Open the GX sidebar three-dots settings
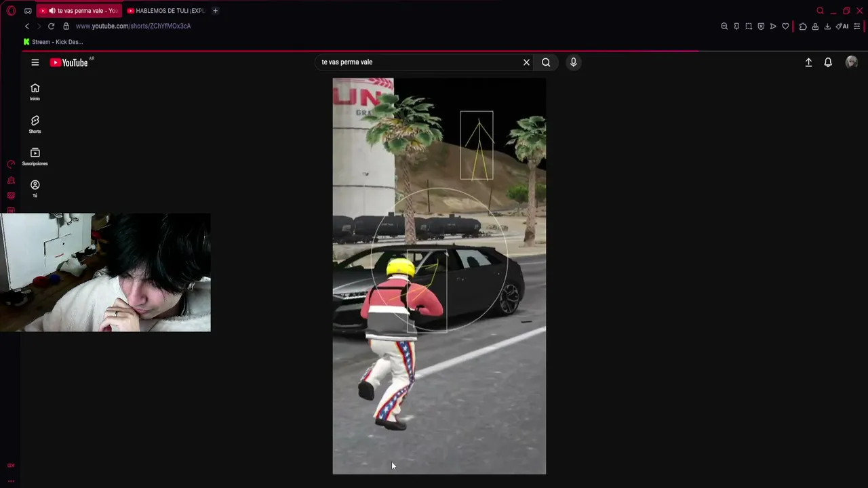The image size is (868, 488). tap(11, 481)
